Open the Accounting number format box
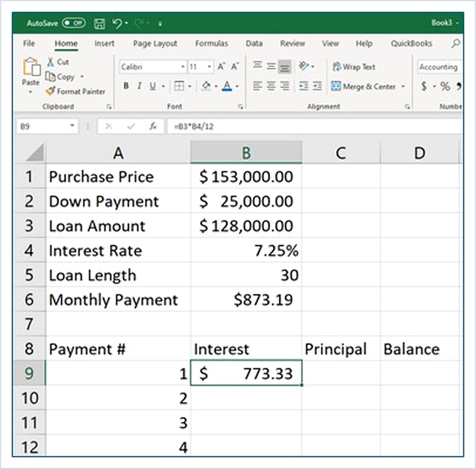Viewport: 476px width, 469px height. pos(440,67)
